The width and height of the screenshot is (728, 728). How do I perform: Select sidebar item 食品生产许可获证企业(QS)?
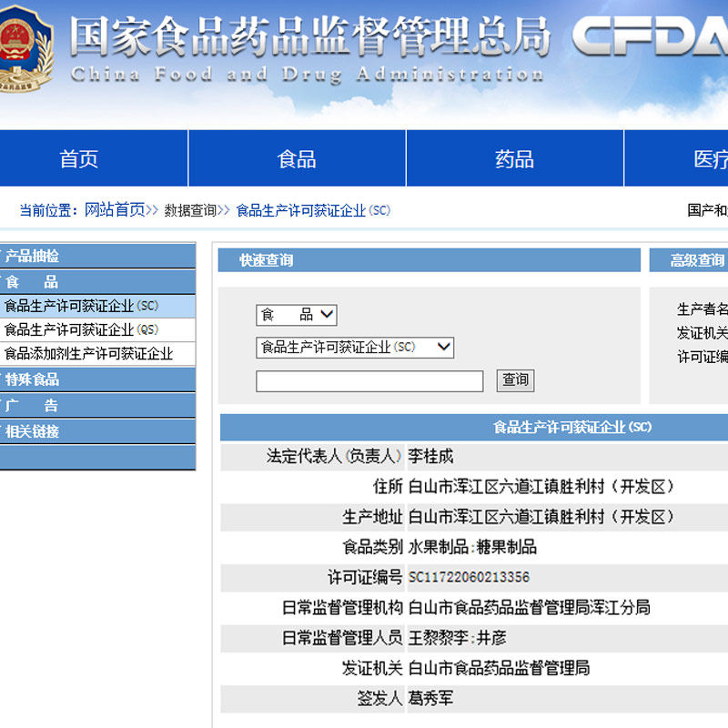[97, 330]
